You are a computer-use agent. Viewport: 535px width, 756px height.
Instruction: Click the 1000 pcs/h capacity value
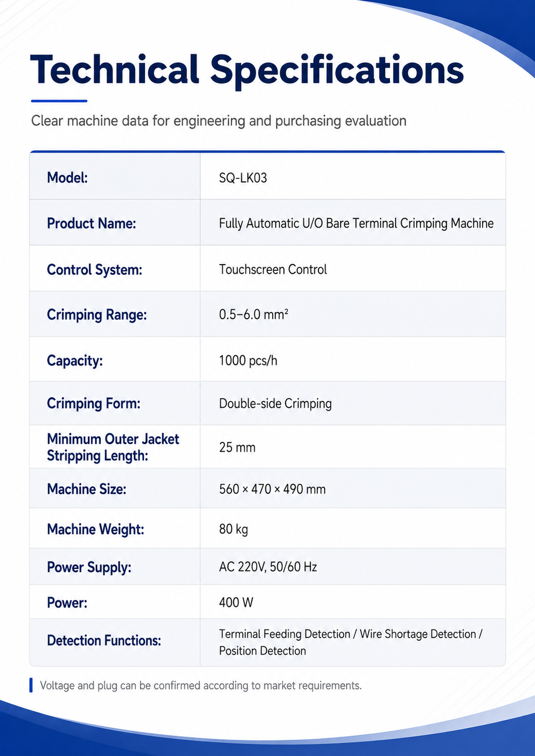pyautogui.click(x=248, y=361)
